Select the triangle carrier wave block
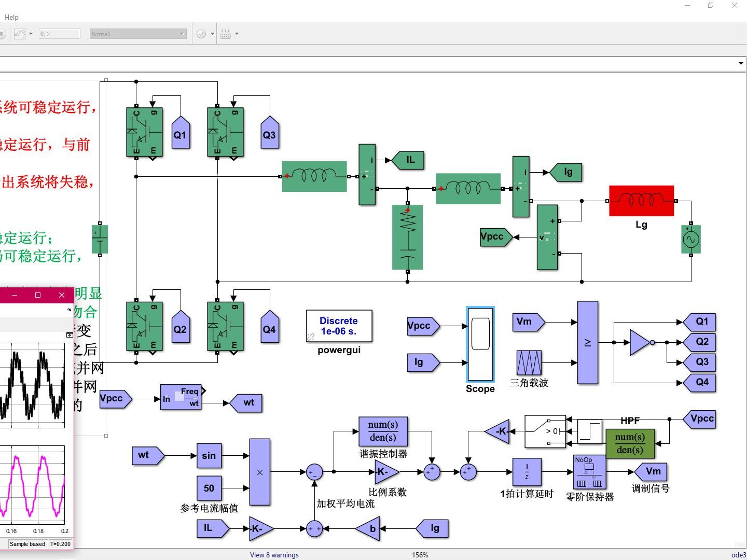 click(x=529, y=363)
